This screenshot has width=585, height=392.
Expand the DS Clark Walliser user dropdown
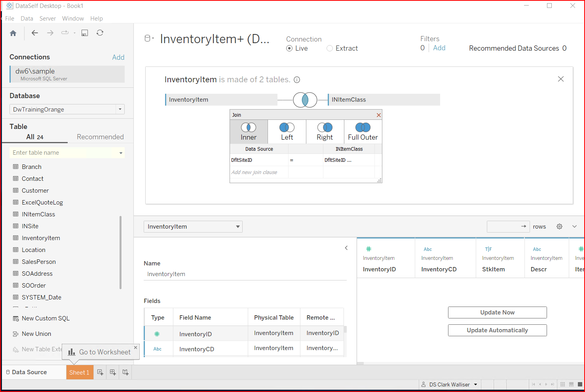pyautogui.click(x=450, y=384)
